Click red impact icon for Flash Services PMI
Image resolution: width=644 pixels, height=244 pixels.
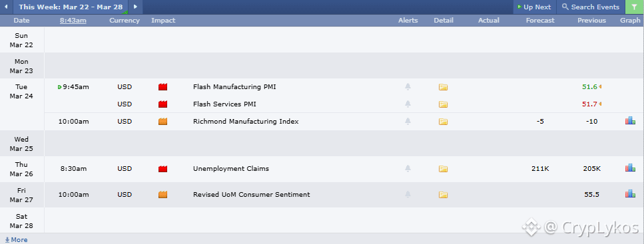click(x=162, y=104)
